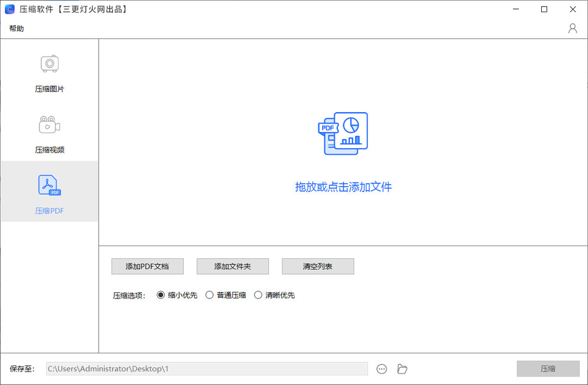Image resolution: width=588 pixels, height=385 pixels.
Task: Click the 压缩 start button
Action: click(548, 369)
